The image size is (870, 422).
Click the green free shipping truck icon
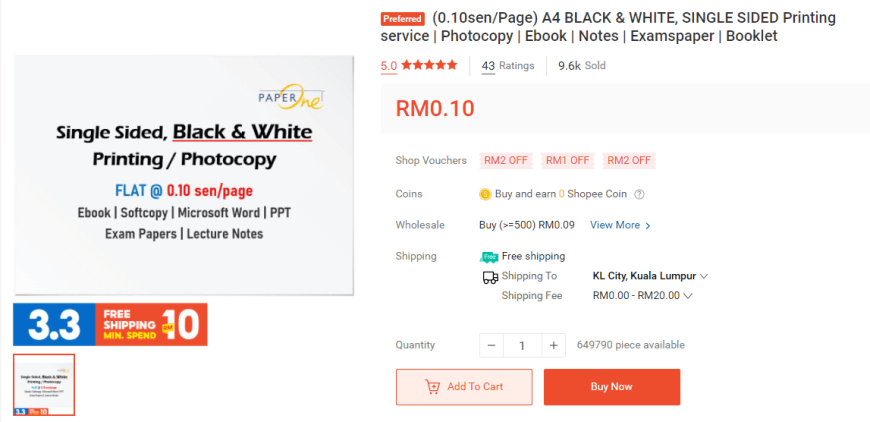click(x=489, y=257)
